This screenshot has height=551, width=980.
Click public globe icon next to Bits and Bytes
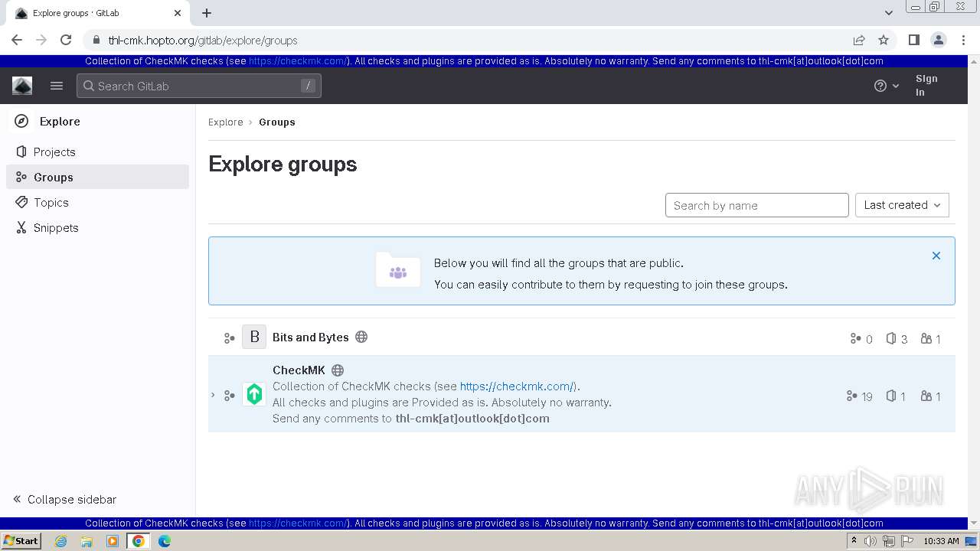[361, 337]
